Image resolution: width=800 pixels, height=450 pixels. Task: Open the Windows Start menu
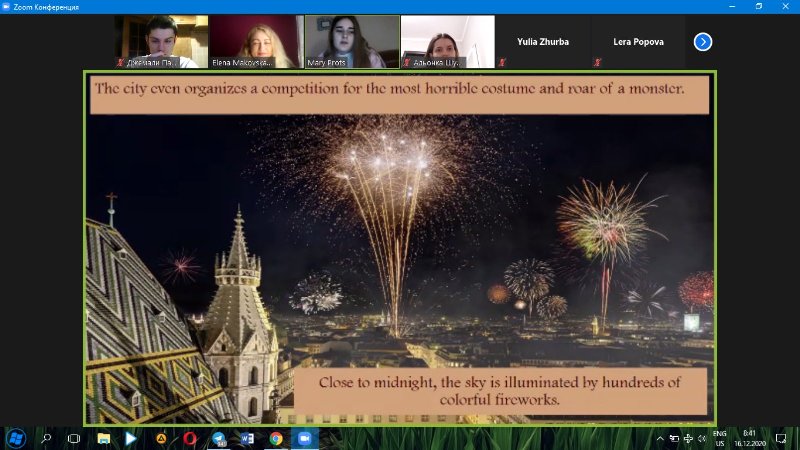coord(16,438)
